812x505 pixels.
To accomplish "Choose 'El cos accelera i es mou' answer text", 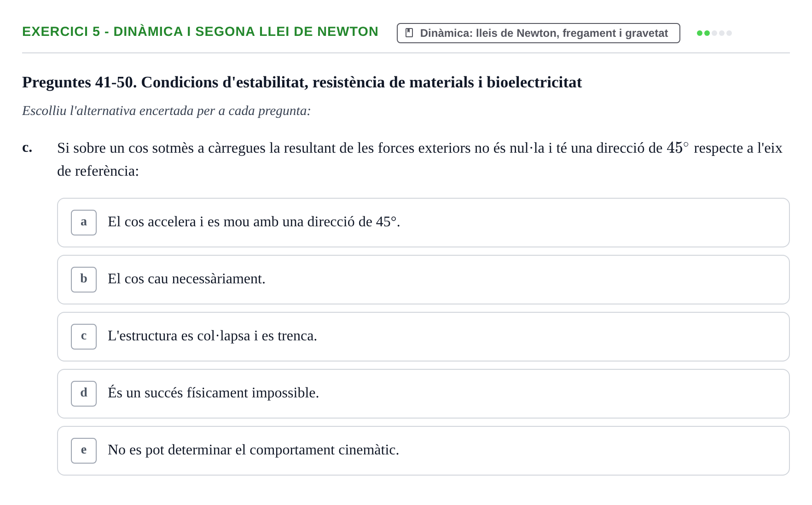I will [x=254, y=222].
